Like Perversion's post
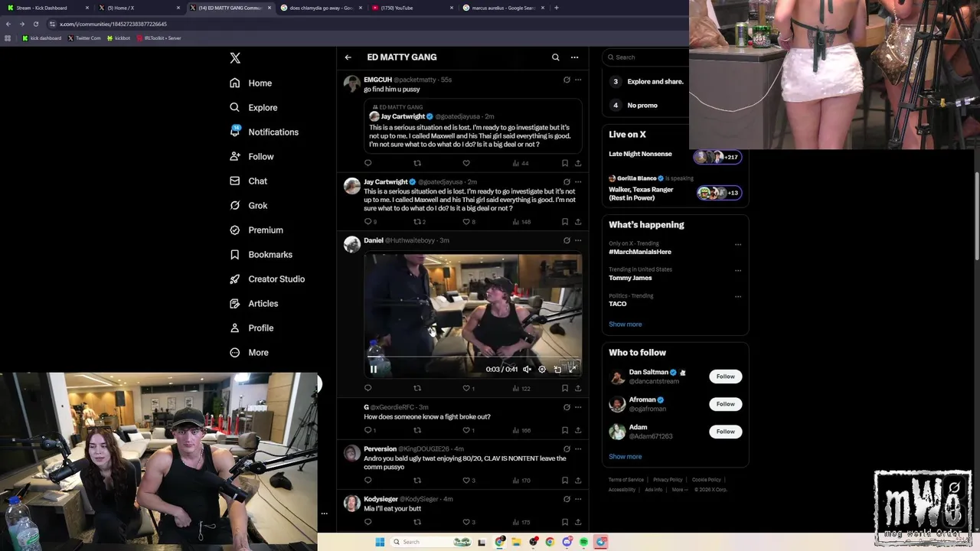 pyautogui.click(x=469, y=481)
